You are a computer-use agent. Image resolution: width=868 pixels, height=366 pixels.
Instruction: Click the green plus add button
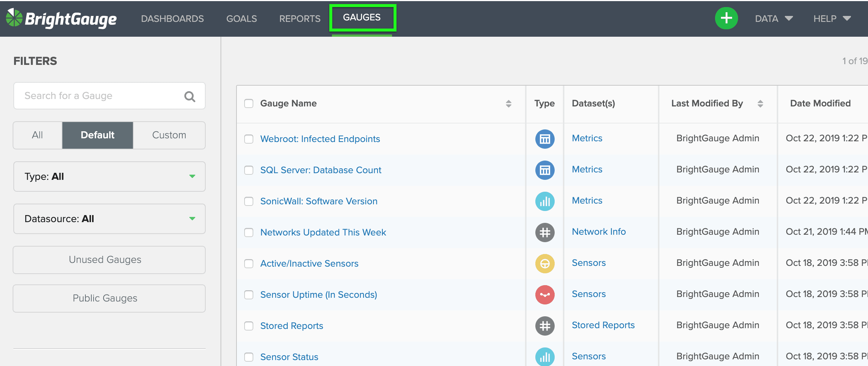[726, 18]
